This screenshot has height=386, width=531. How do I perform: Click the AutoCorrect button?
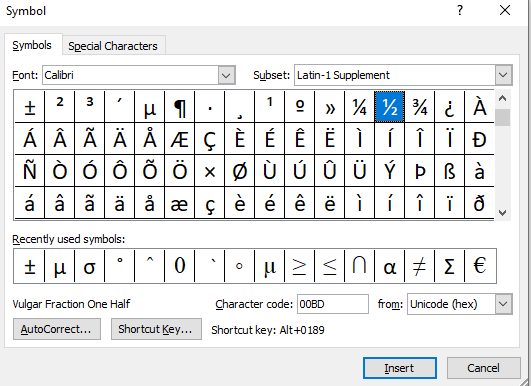[57, 329]
